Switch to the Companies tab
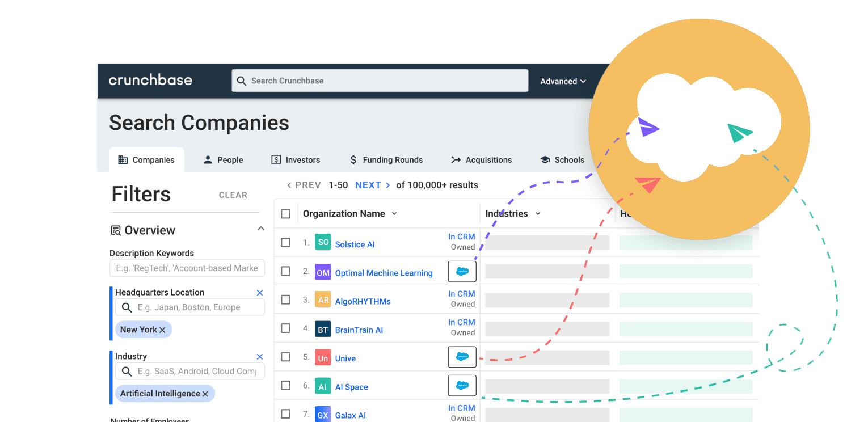Viewport: 868px width, 422px height. pyautogui.click(x=146, y=160)
